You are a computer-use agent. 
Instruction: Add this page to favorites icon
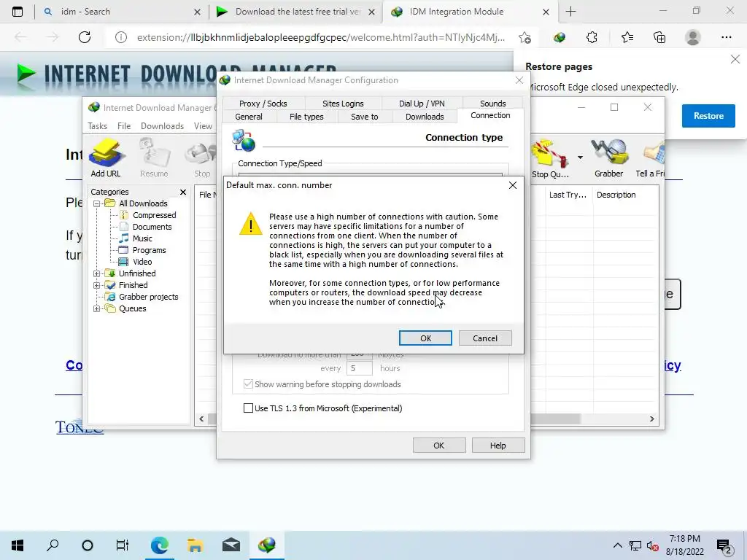click(x=525, y=37)
